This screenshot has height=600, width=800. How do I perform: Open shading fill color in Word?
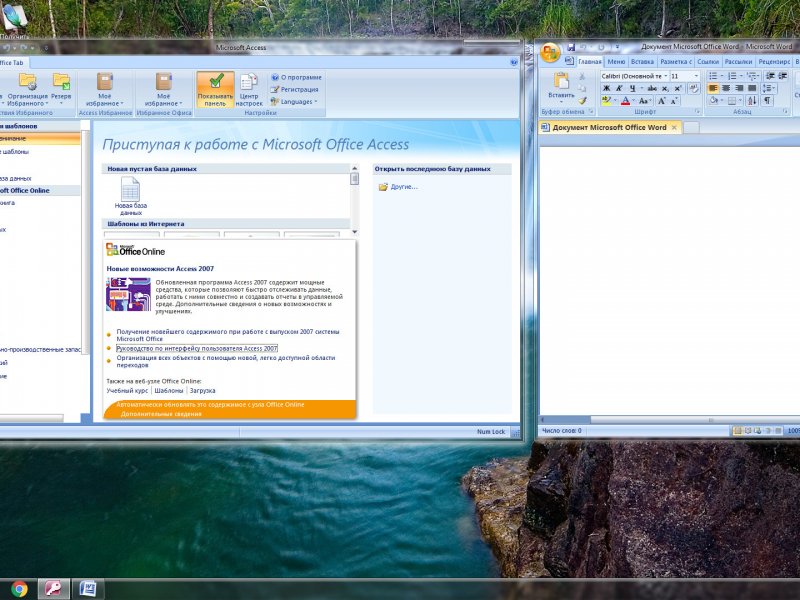[x=714, y=101]
